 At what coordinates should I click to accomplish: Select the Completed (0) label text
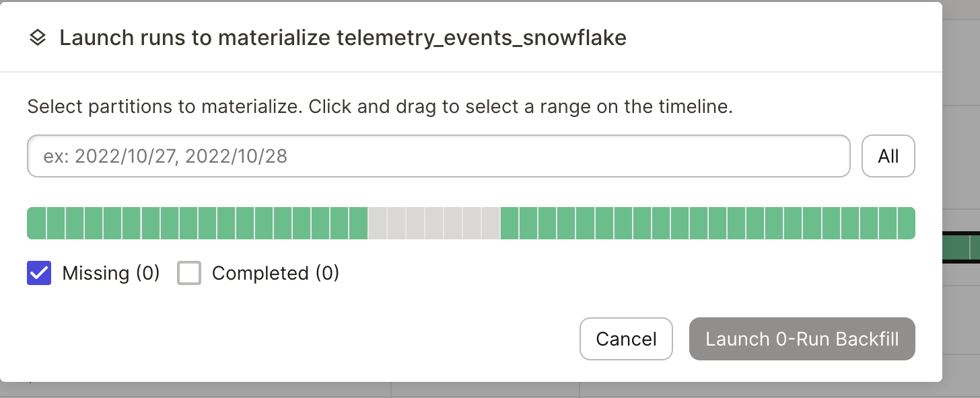point(275,273)
